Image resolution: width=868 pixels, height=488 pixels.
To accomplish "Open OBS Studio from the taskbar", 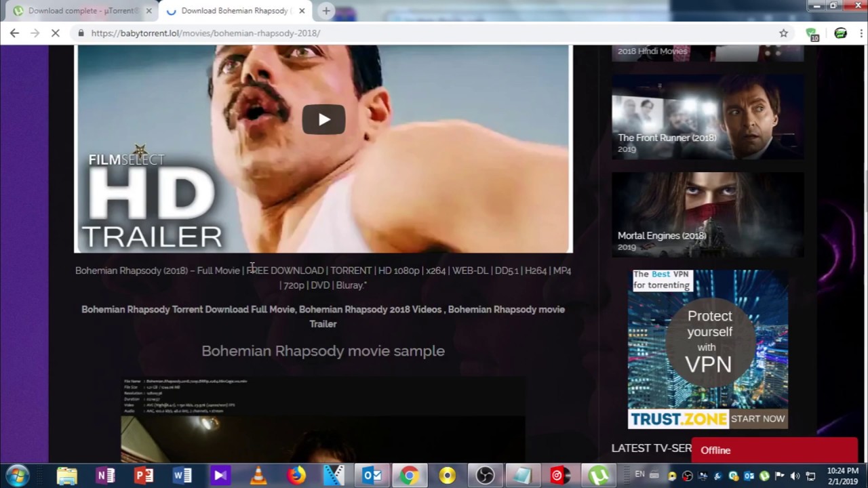I will pyautogui.click(x=485, y=476).
